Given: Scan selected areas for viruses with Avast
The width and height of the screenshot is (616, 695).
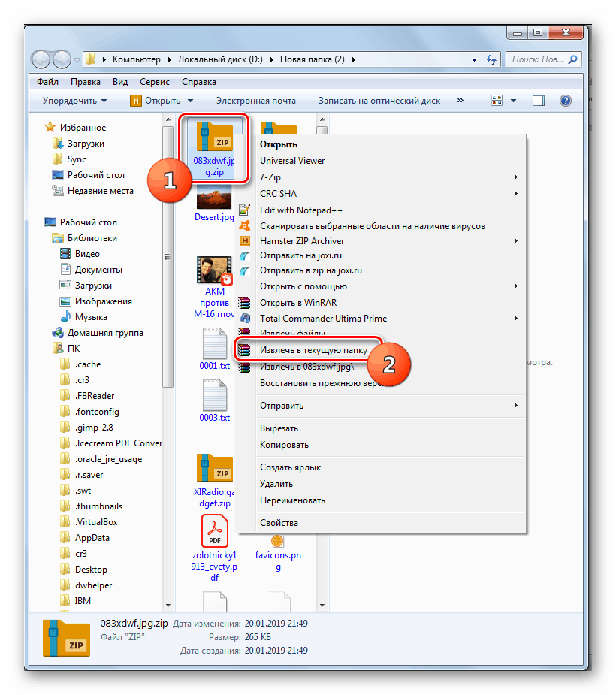Looking at the screenshot, I should point(373,226).
